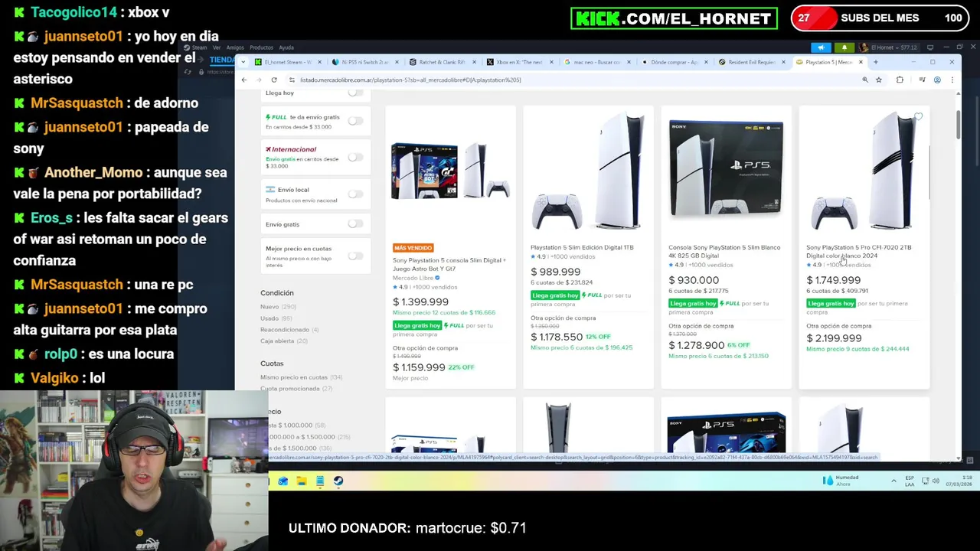The height and width of the screenshot is (551, 980).
Task: Click the '$ 2.199.999' alternative price
Action: (834, 338)
